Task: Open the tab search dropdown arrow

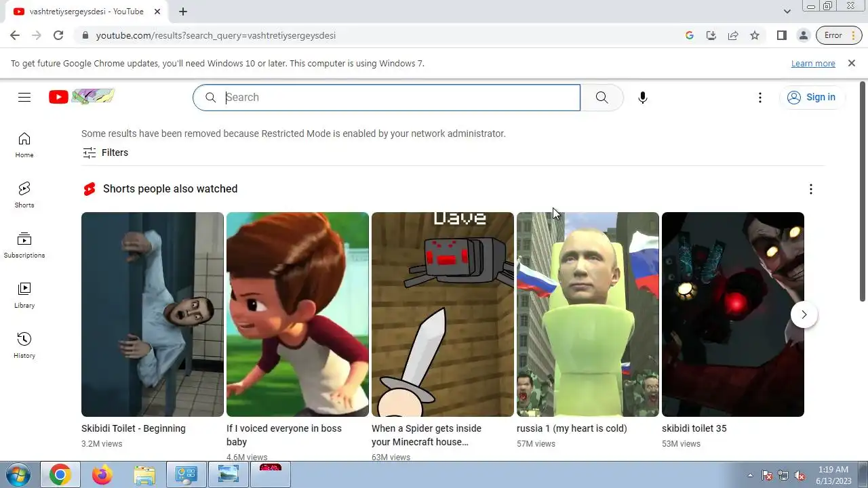Action: [787, 12]
